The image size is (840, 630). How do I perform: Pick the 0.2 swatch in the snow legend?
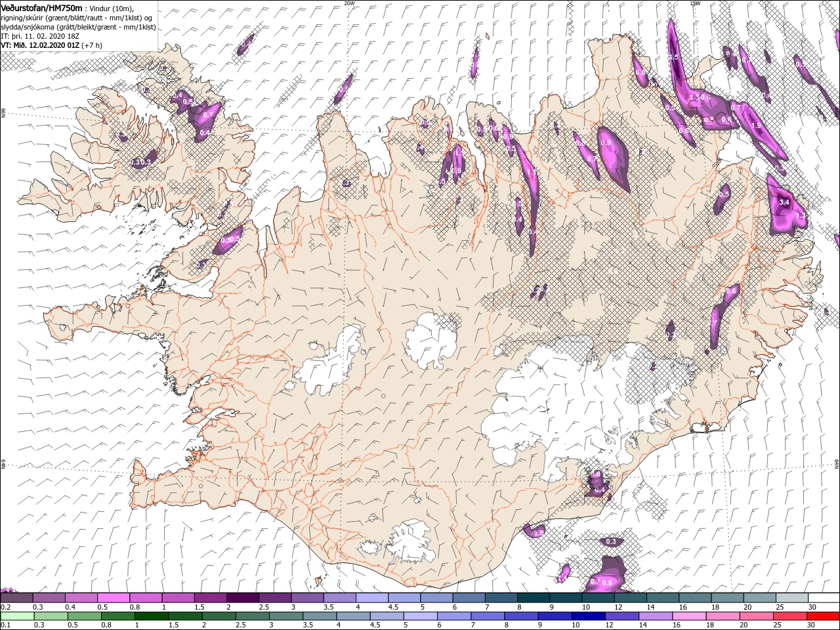click(16, 597)
